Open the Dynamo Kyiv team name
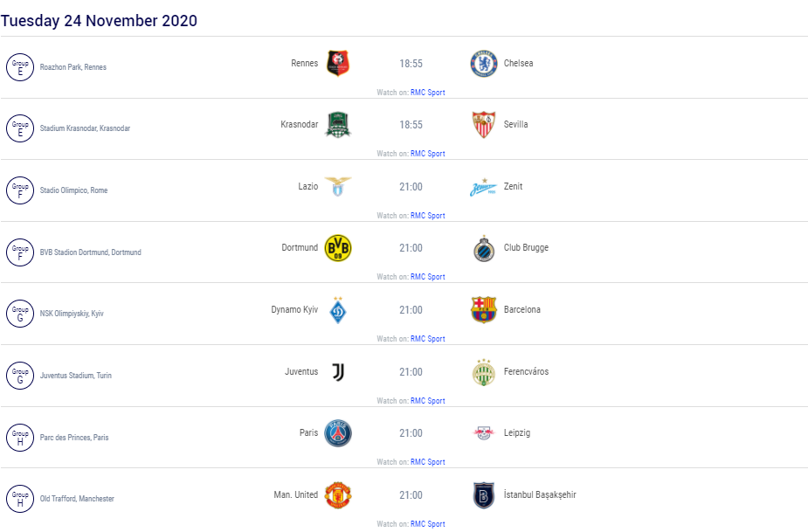The image size is (808, 532). point(294,309)
